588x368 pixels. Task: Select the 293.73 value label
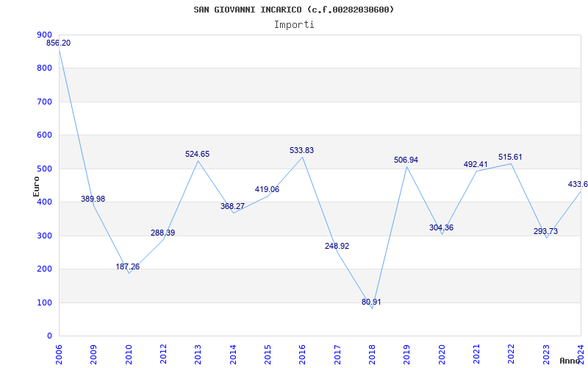[x=545, y=232]
